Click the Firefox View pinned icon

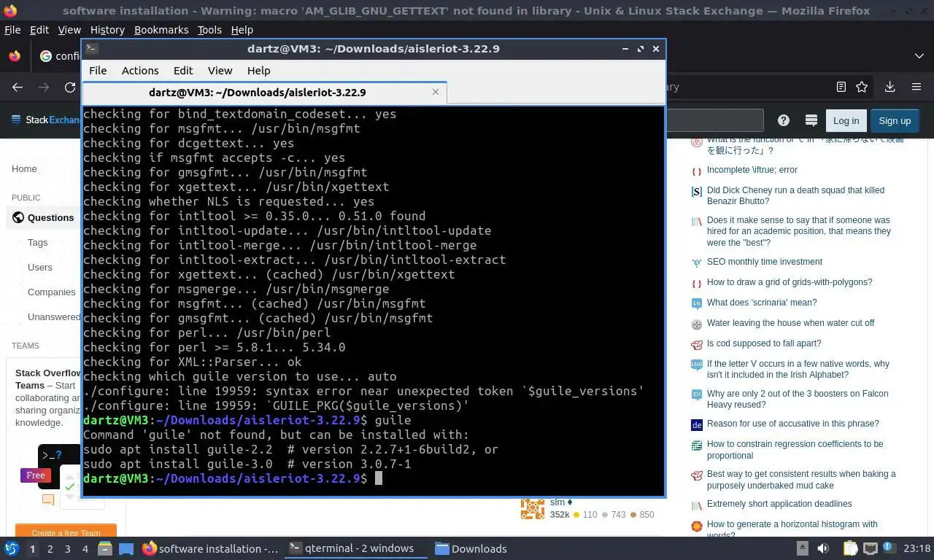(x=15, y=55)
